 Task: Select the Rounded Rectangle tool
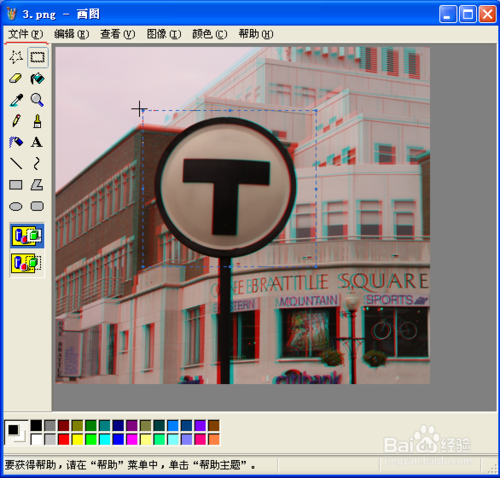click(x=37, y=206)
